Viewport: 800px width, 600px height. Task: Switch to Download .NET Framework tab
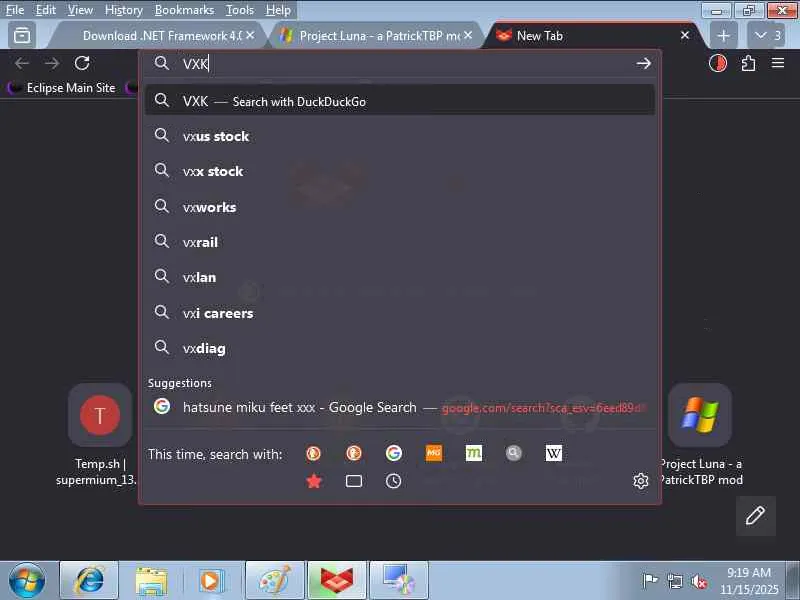(162, 36)
